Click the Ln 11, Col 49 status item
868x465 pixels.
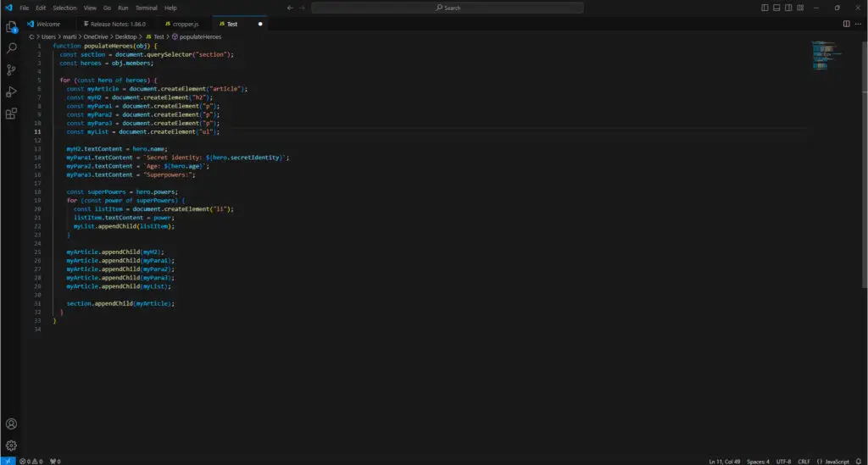[x=724, y=461]
